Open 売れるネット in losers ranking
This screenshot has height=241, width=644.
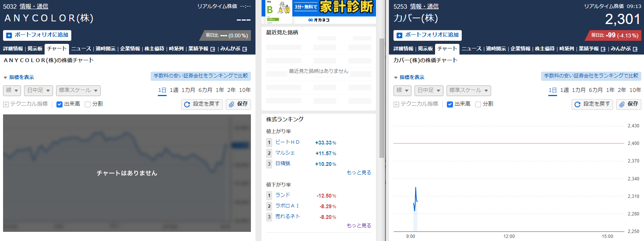pyautogui.click(x=288, y=217)
